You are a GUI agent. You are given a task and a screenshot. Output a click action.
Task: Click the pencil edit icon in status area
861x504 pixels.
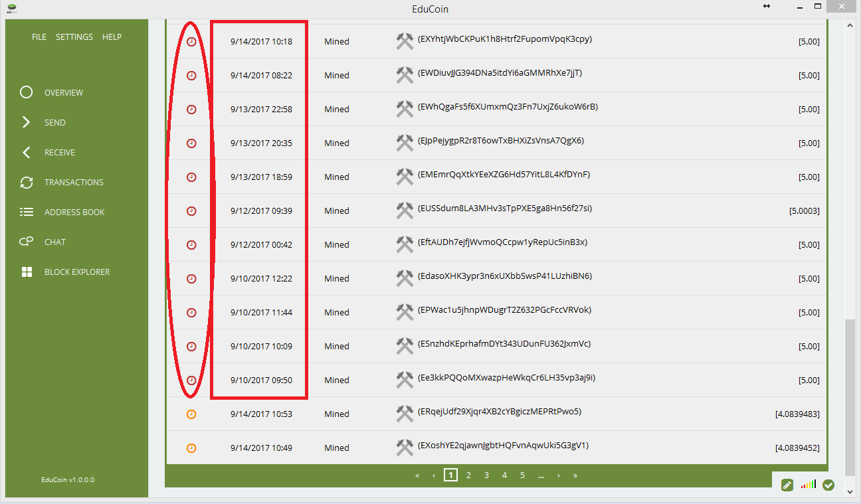(787, 485)
